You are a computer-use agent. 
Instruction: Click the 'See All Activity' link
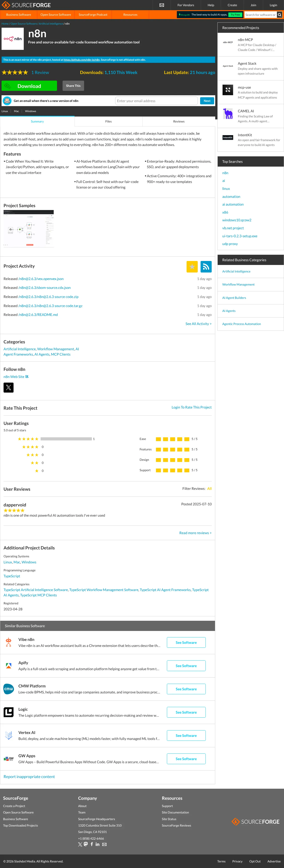[198, 323]
